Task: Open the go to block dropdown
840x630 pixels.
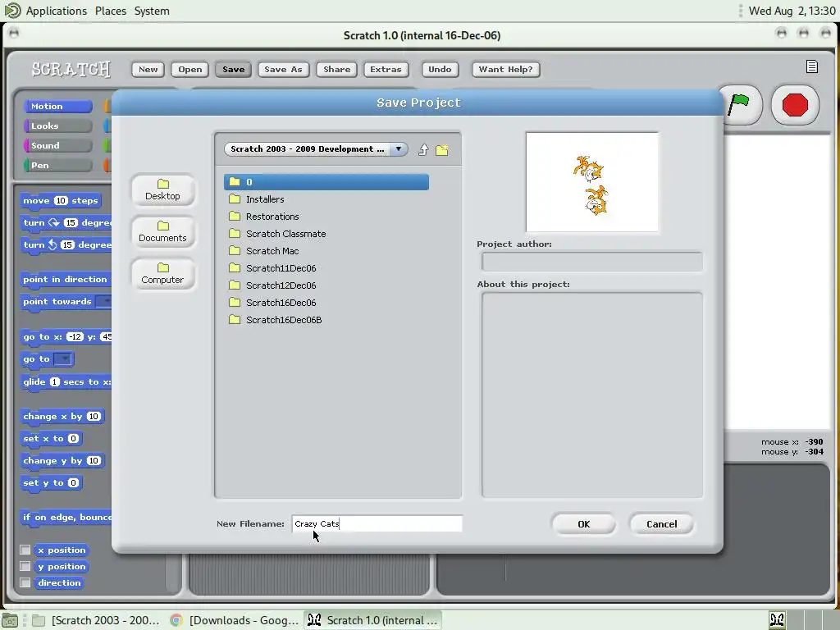Action: (x=62, y=359)
